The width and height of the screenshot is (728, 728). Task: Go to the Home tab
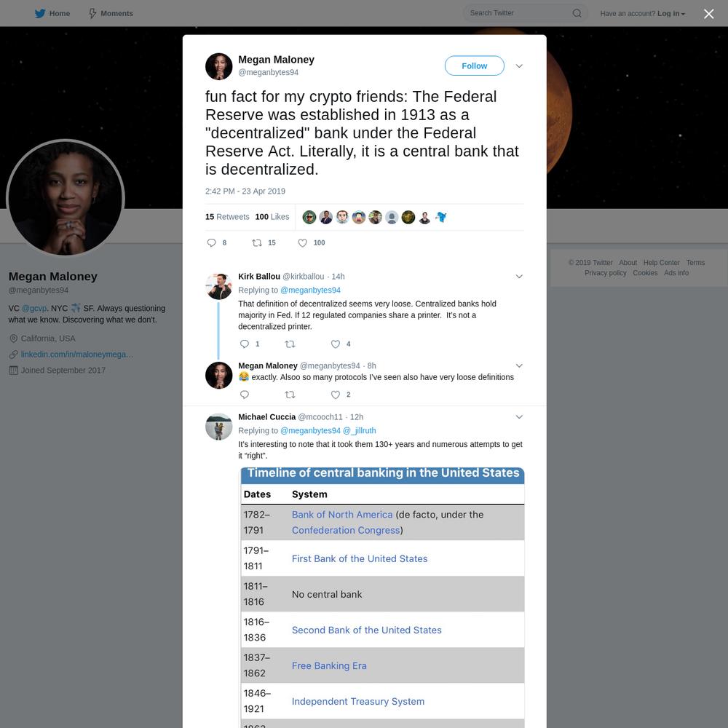(52, 13)
